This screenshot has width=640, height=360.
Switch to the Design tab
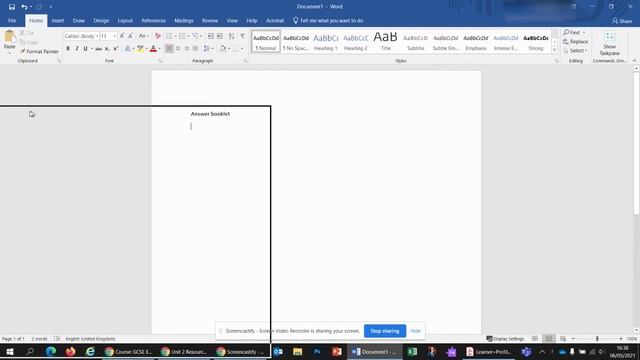pos(101,20)
